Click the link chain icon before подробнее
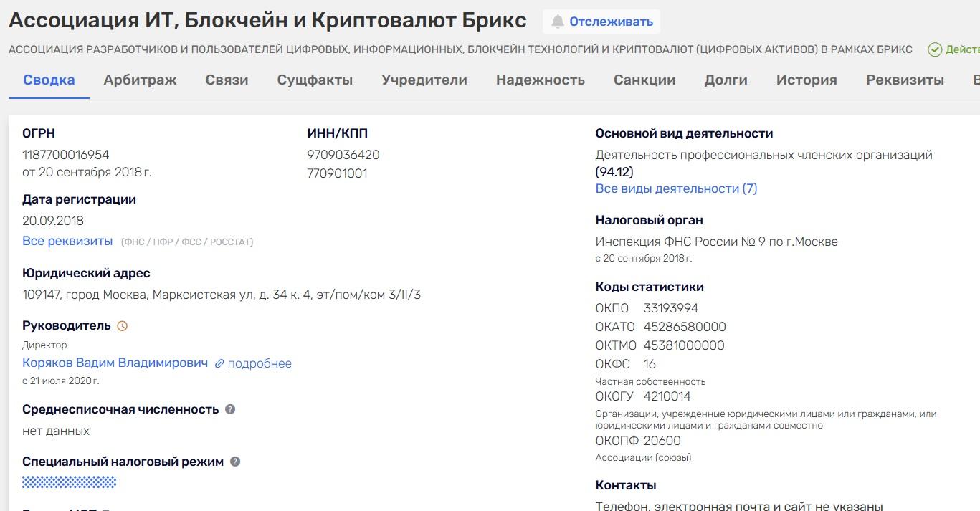This screenshot has height=511, width=980. pos(219,363)
